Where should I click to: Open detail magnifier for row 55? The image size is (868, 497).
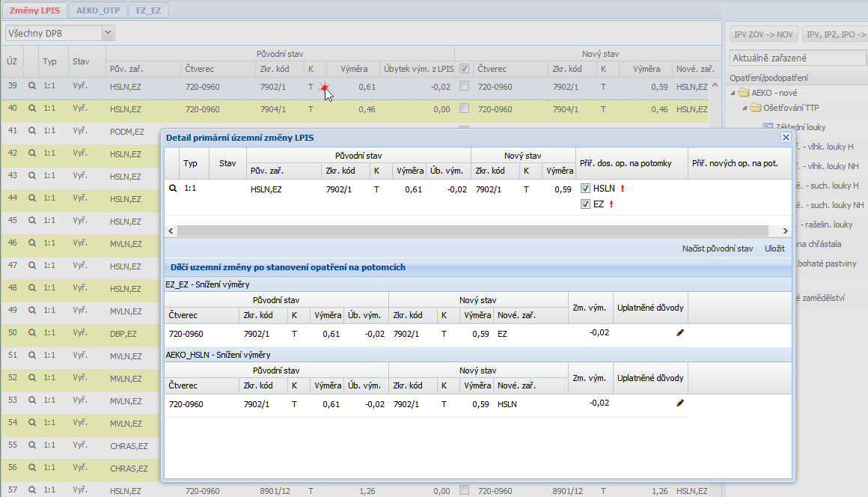32,445
